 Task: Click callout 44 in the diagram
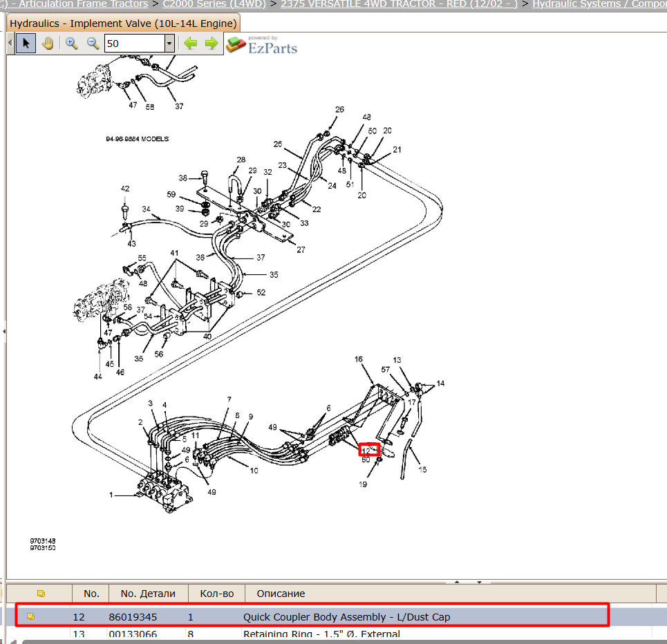98,377
